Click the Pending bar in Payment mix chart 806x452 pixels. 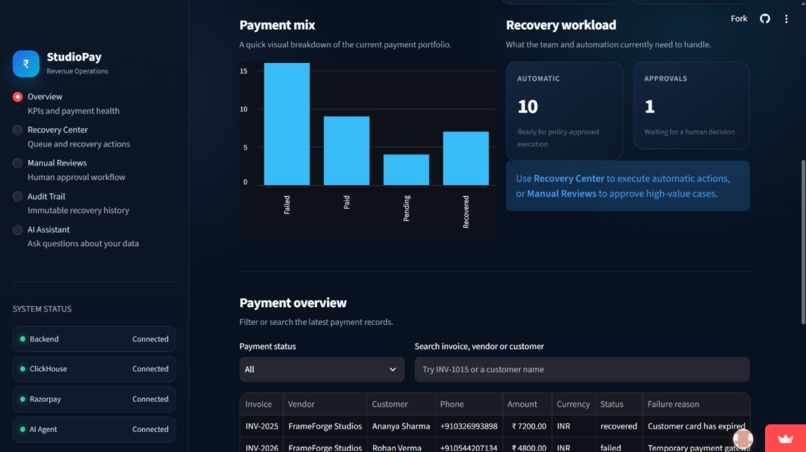tap(406, 170)
